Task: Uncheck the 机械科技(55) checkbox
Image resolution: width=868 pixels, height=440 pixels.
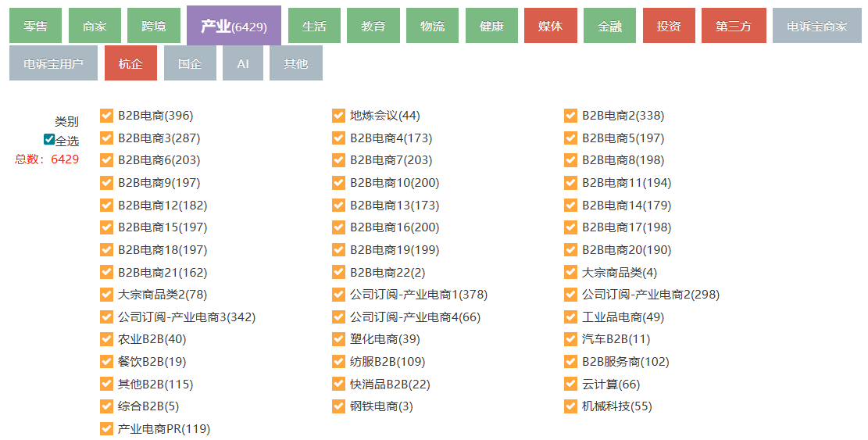Action: point(571,406)
